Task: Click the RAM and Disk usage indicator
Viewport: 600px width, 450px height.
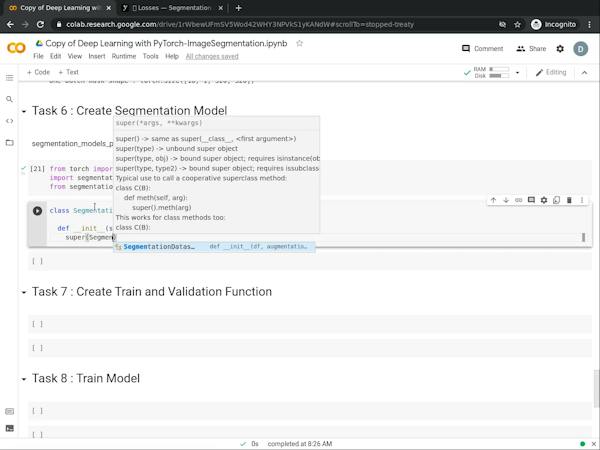Action: (x=491, y=72)
